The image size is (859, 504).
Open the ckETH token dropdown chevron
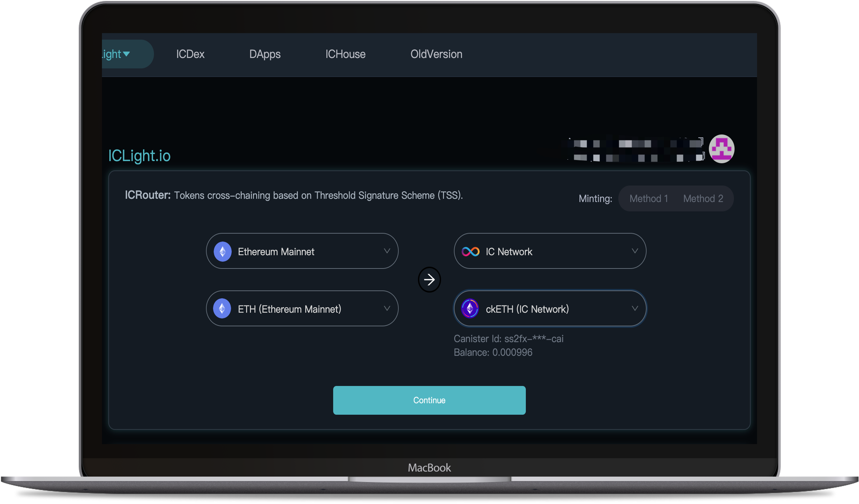(x=634, y=308)
